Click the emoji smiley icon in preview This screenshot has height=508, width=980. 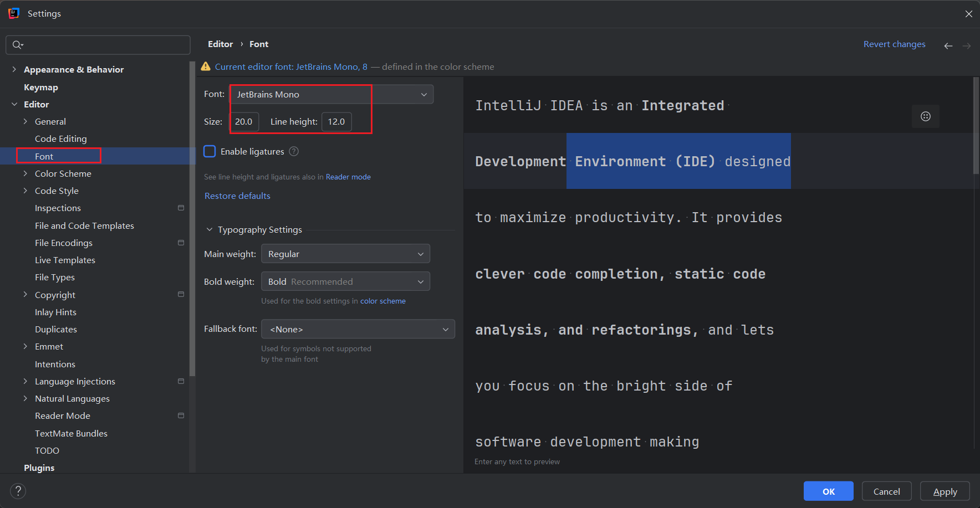[x=926, y=116]
